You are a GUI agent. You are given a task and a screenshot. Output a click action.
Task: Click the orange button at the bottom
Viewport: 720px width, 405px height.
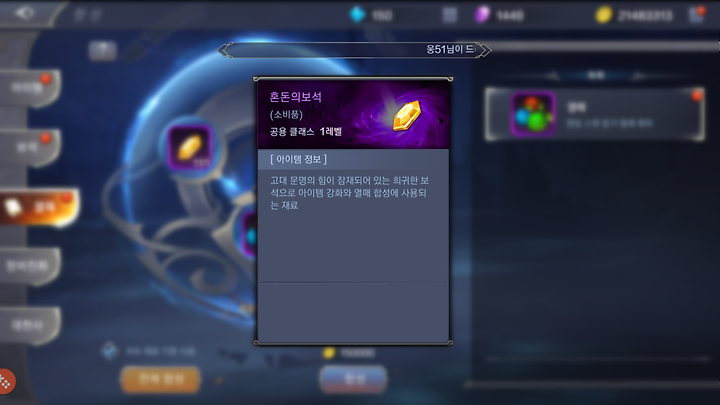(x=161, y=379)
